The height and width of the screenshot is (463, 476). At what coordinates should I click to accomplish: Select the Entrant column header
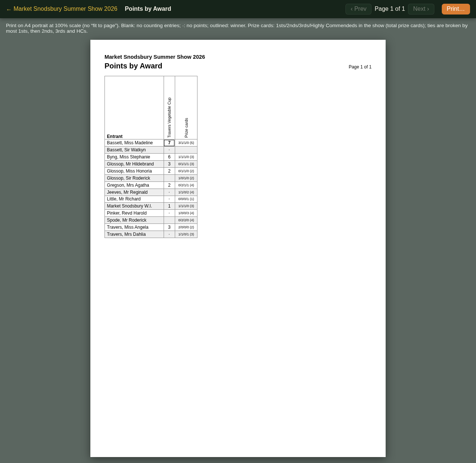pyautogui.click(x=134, y=108)
